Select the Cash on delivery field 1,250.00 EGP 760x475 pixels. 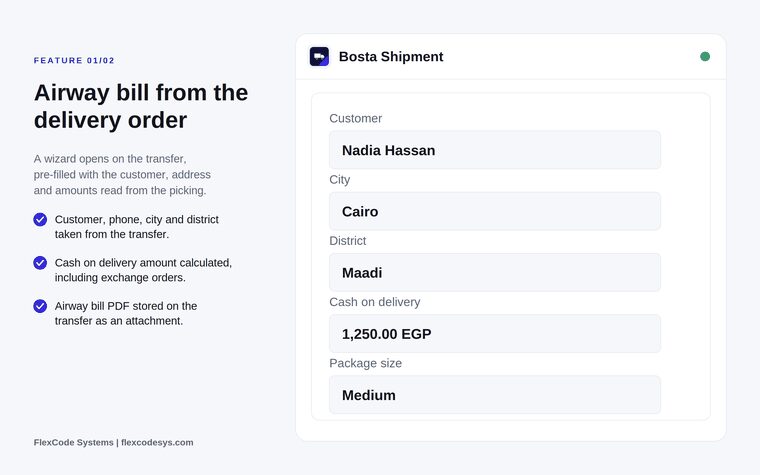coord(495,334)
